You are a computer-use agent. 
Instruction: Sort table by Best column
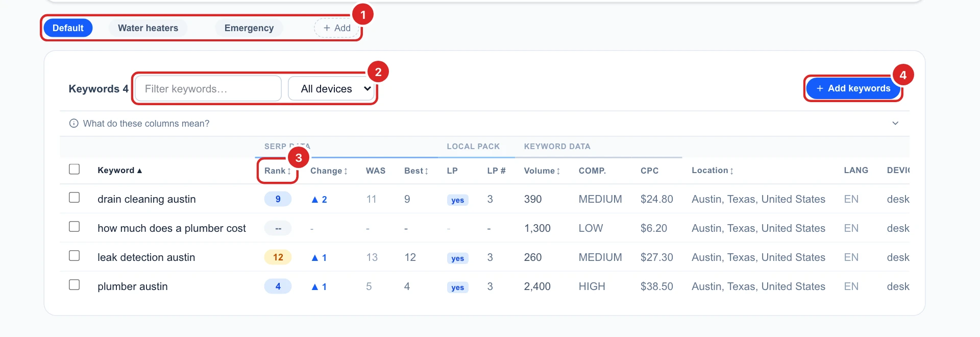pos(416,171)
